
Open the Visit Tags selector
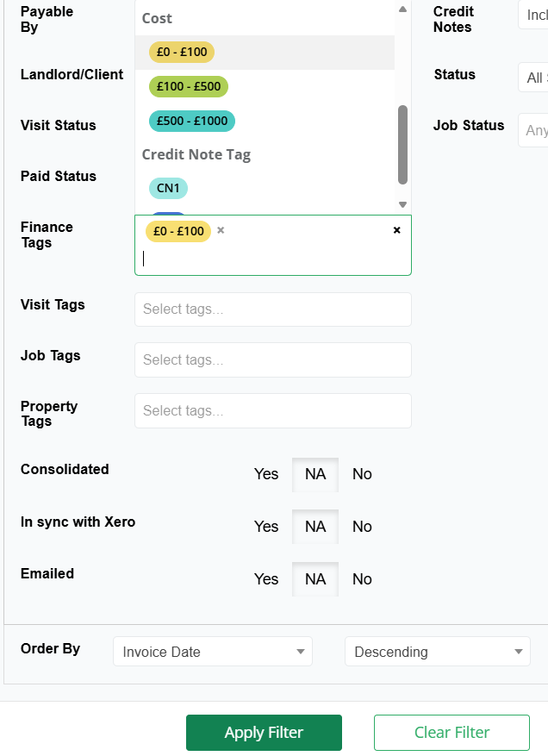(x=273, y=309)
